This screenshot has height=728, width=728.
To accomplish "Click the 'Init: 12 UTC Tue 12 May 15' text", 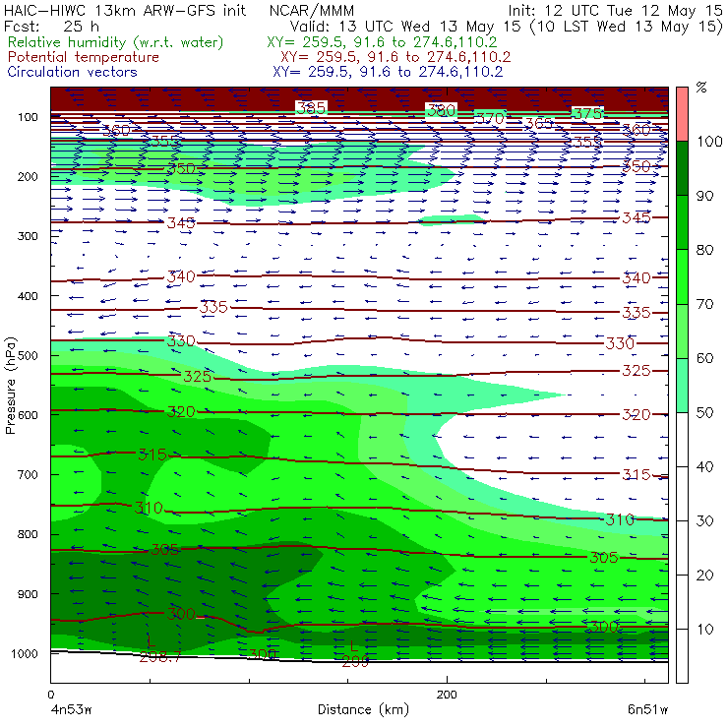I will click(x=615, y=11).
